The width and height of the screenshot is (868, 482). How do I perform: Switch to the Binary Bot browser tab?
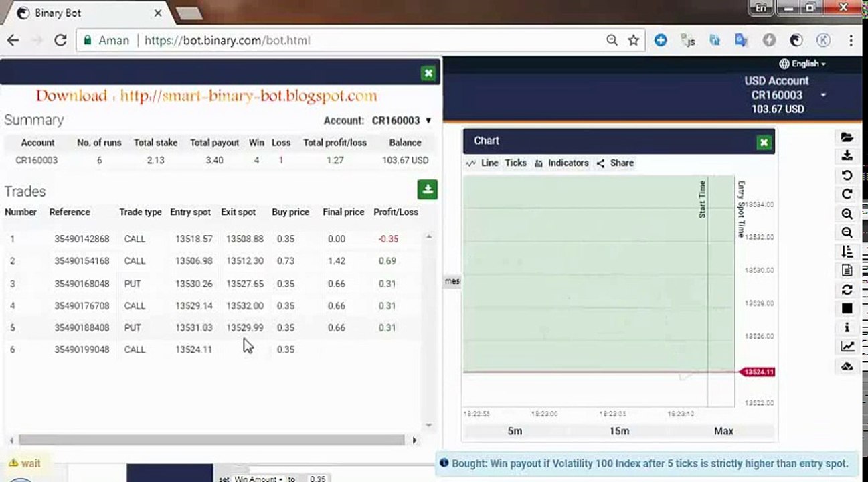pyautogui.click(x=80, y=13)
